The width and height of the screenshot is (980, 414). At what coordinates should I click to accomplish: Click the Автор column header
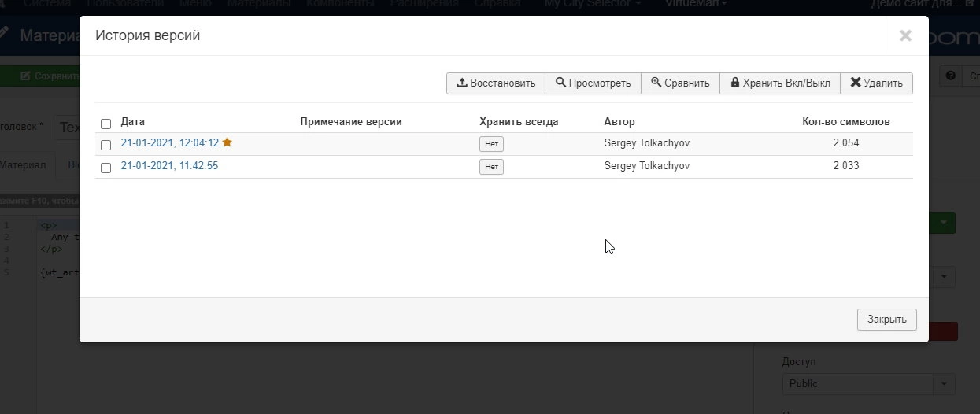(619, 122)
